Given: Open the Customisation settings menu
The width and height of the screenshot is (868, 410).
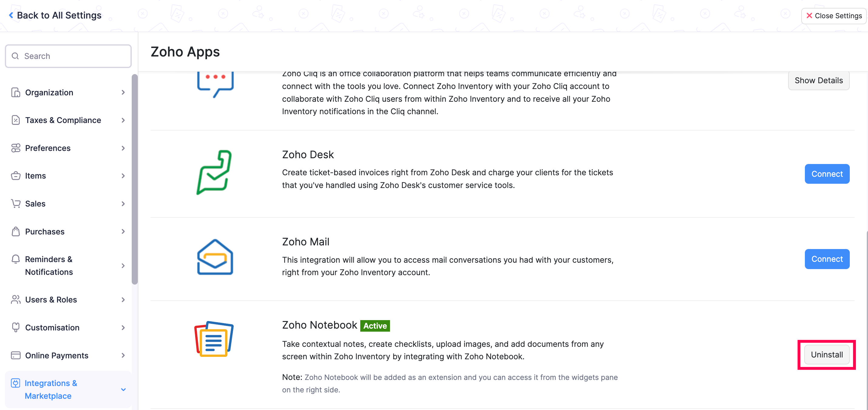Looking at the screenshot, I should [52, 327].
